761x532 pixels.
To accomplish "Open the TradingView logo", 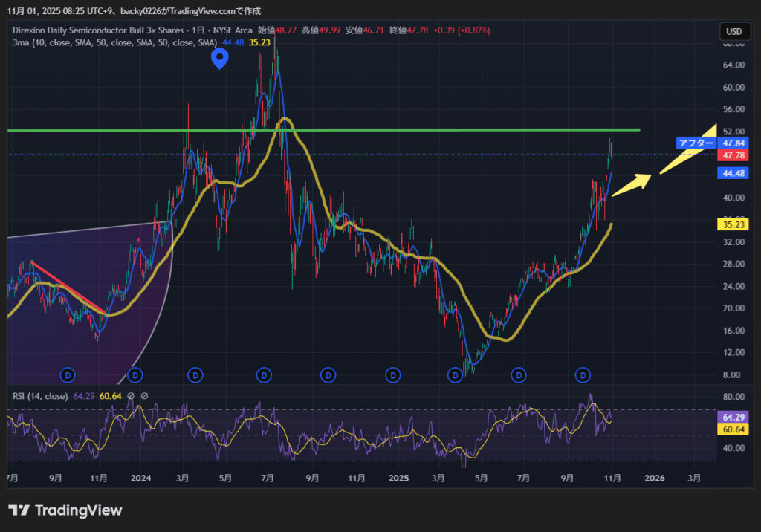I will [65, 510].
